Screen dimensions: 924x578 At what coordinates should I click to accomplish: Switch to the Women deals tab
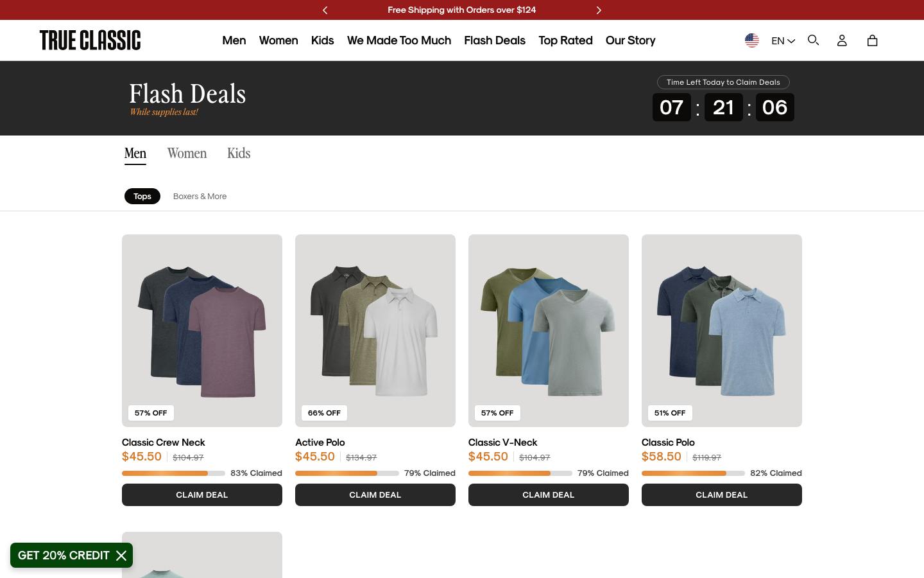(187, 153)
